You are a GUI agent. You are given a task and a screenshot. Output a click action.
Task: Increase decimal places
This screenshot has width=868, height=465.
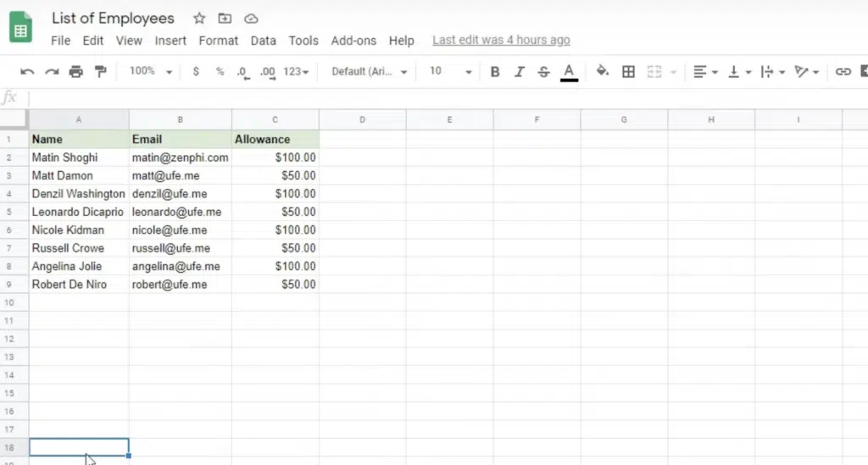pos(268,72)
